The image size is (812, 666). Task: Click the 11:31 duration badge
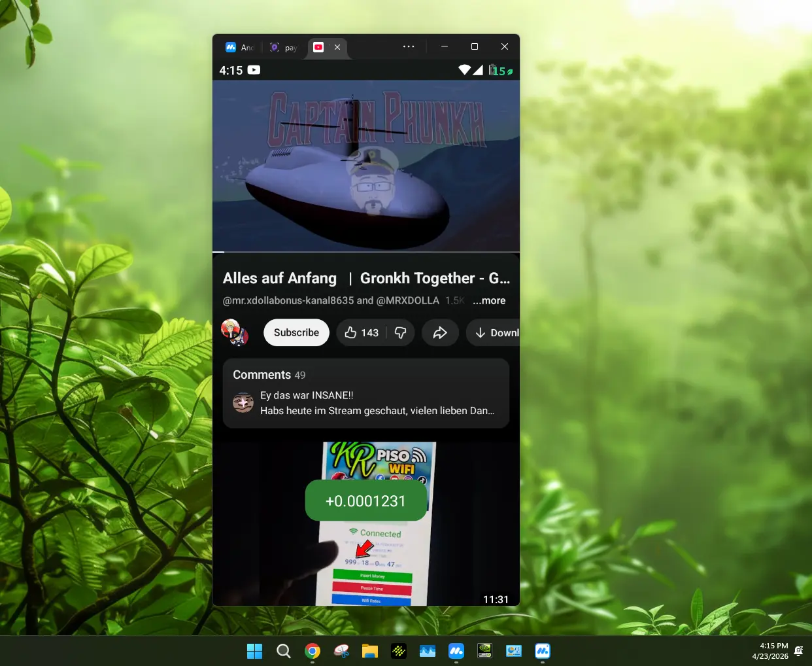(496, 599)
